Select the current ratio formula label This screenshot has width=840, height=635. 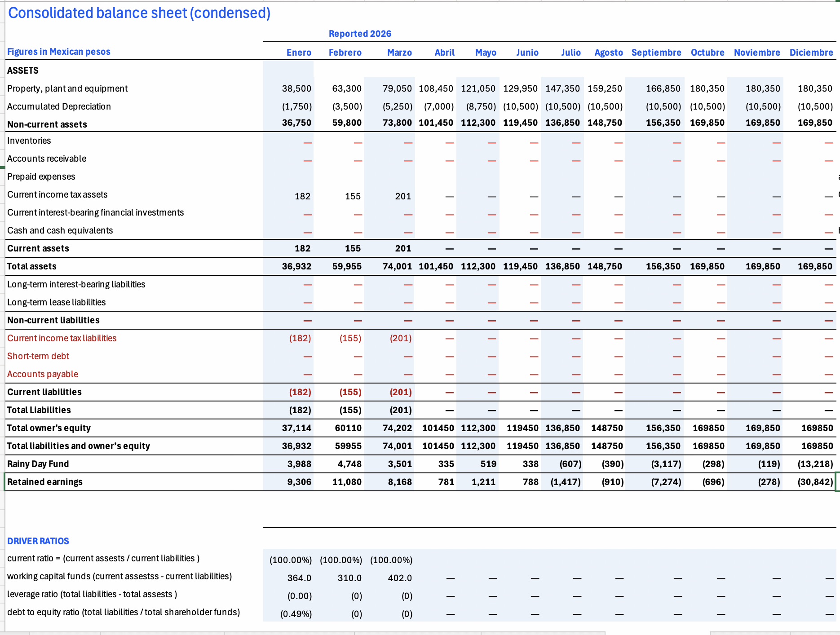[103, 558]
